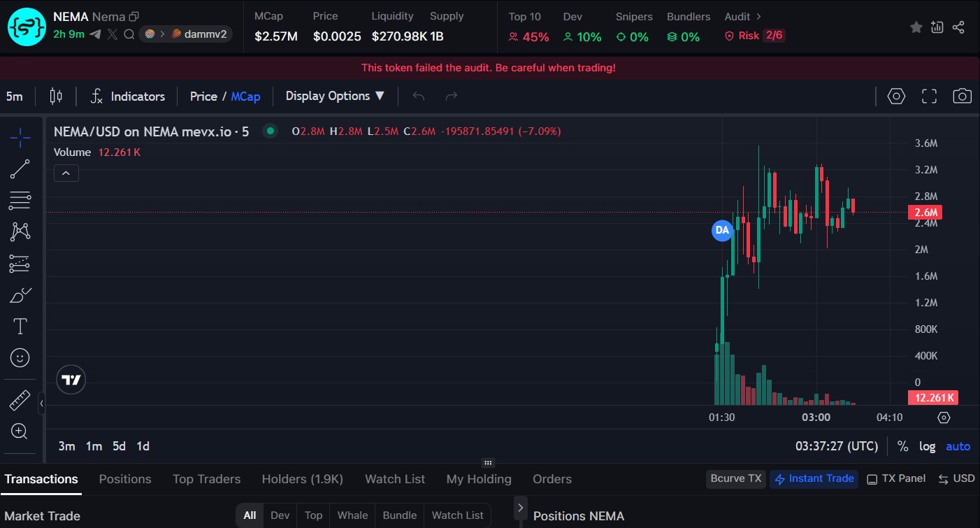
Task: Click the search magnifier icon beside X
Action: point(129,34)
